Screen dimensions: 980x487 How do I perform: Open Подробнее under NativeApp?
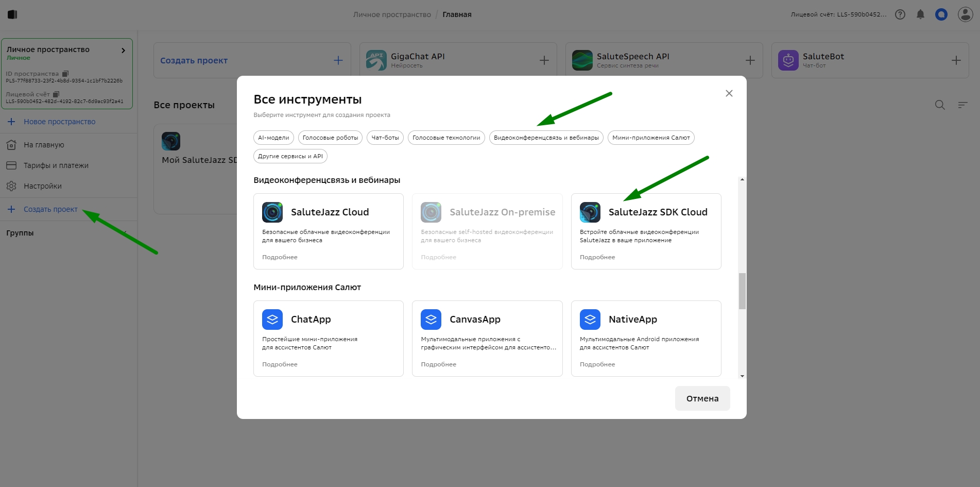(x=597, y=364)
